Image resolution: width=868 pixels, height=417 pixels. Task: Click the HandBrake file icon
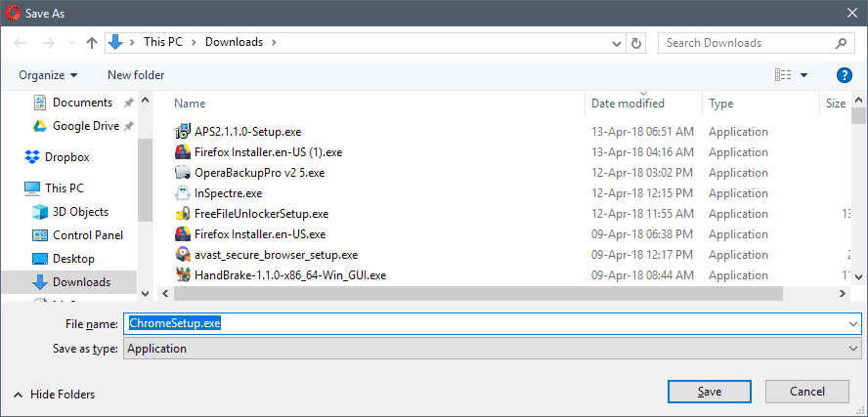pos(183,275)
